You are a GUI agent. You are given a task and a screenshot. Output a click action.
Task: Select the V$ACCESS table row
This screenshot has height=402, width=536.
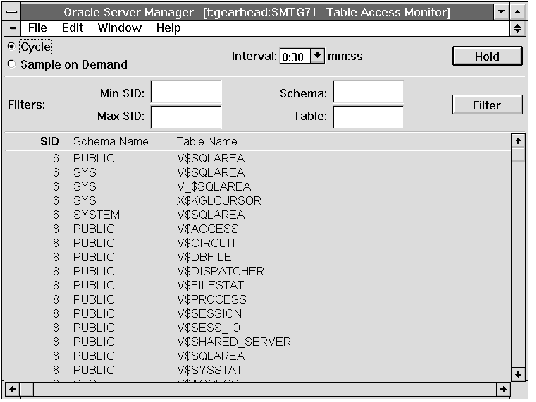pos(258,229)
